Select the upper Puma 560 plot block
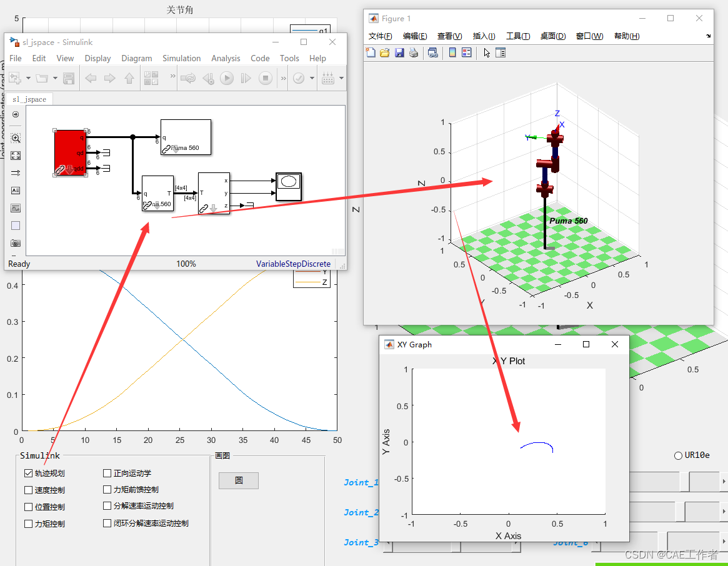The height and width of the screenshot is (566, 728). tap(186, 137)
